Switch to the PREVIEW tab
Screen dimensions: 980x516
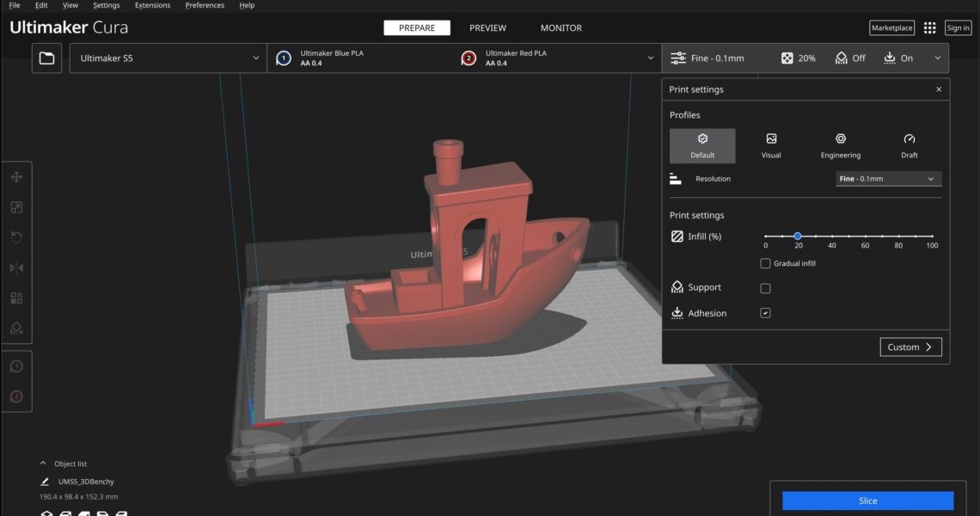(x=487, y=28)
